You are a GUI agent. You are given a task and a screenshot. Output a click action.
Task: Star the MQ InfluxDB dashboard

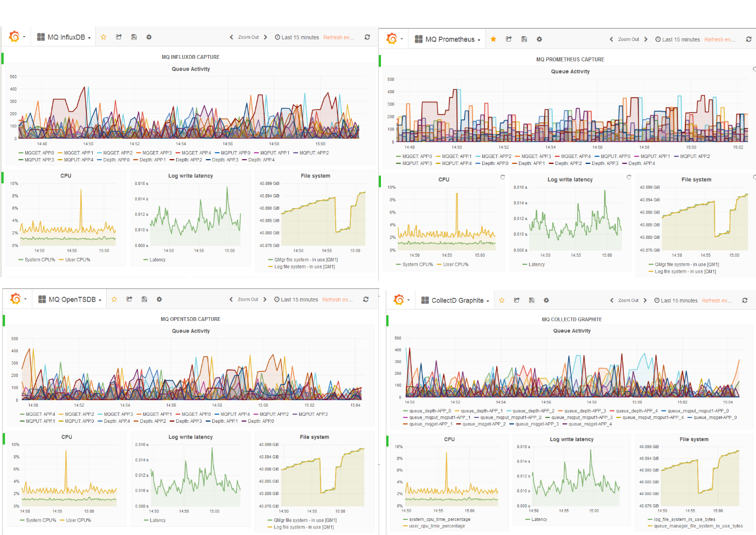103,37
